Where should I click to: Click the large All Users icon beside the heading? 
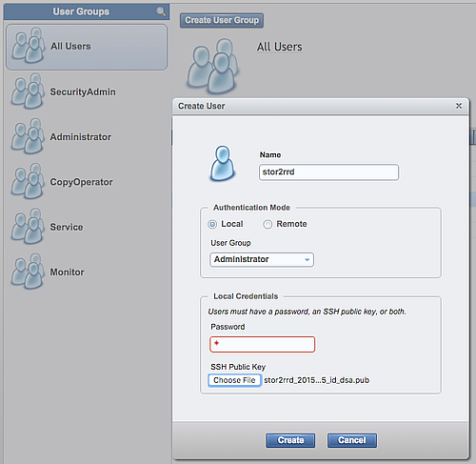tap(212, 66)
